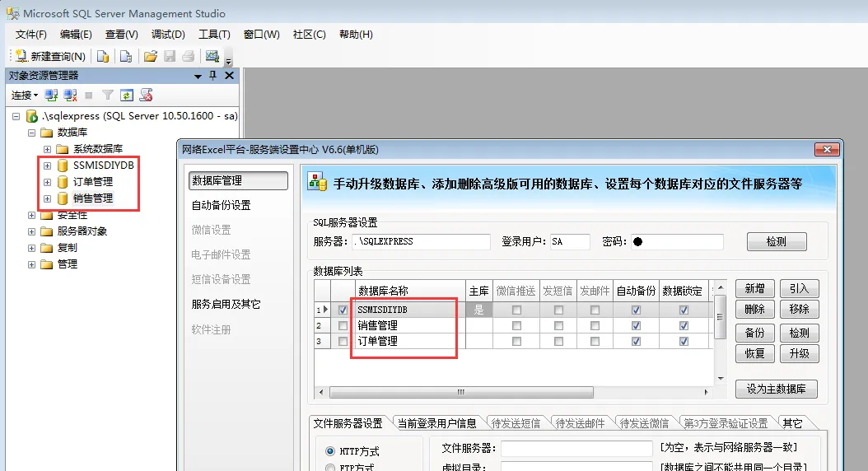
Task: Expand the 服务器对象 folder
Action: click(x=31, y=231)
